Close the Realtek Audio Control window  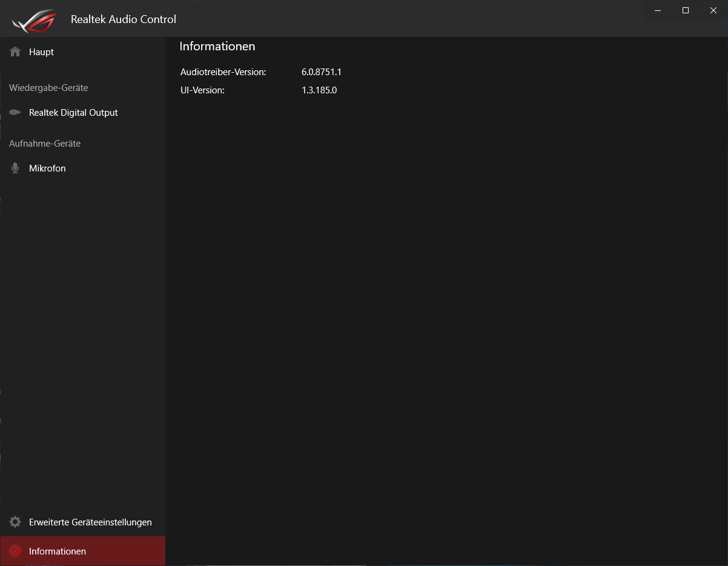click(713, 10)
